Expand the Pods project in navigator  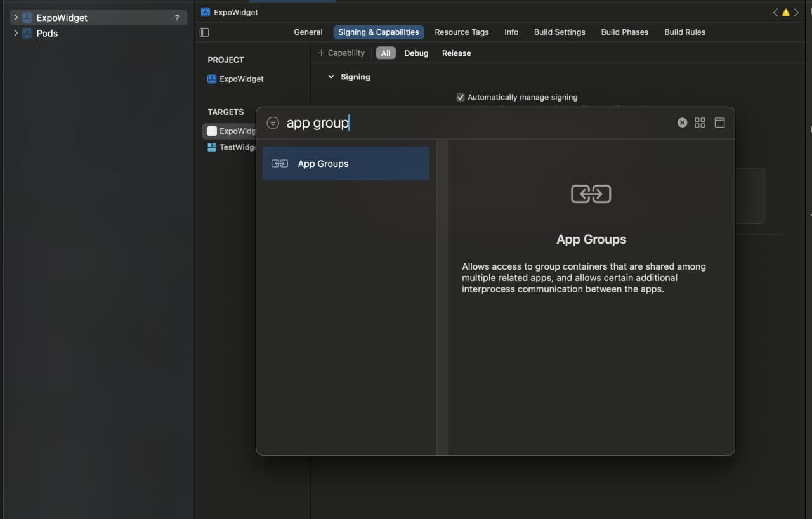tap(16, 33)
